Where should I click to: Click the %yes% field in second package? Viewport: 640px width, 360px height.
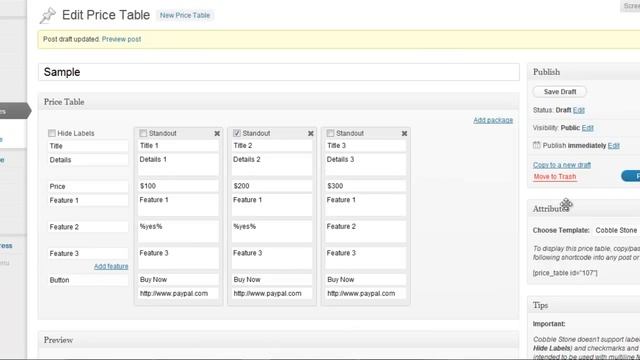(x=272, y=232)
